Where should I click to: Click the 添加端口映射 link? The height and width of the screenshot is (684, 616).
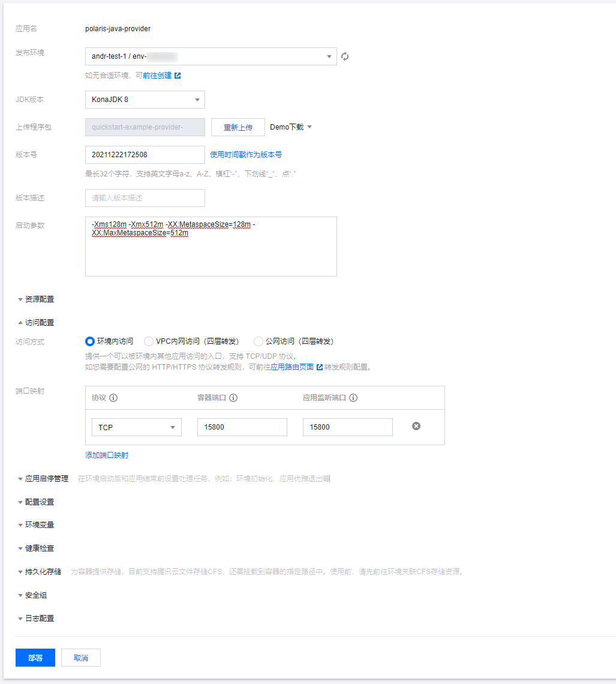tap(107, 455)
